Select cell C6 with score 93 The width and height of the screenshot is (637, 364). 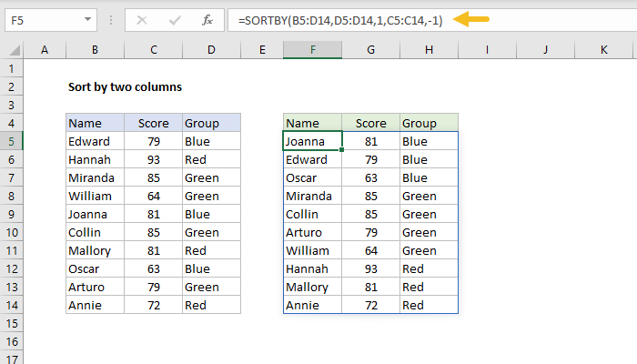pyautogui.click(x=153, y=159)
